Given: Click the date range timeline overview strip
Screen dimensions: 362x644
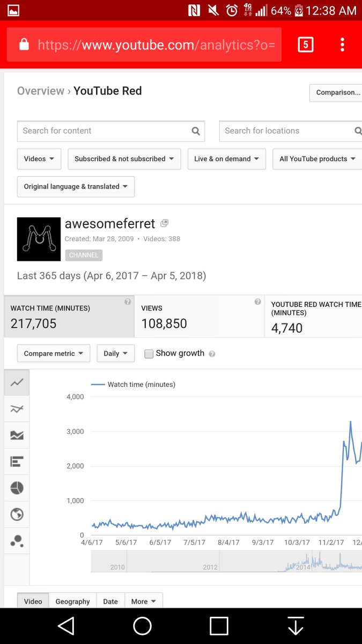Looking at the screenshot, I should pos(226,561).
